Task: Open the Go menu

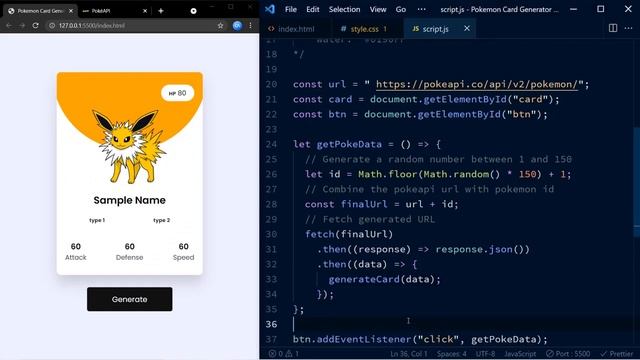Action: [x=401, y=9]
